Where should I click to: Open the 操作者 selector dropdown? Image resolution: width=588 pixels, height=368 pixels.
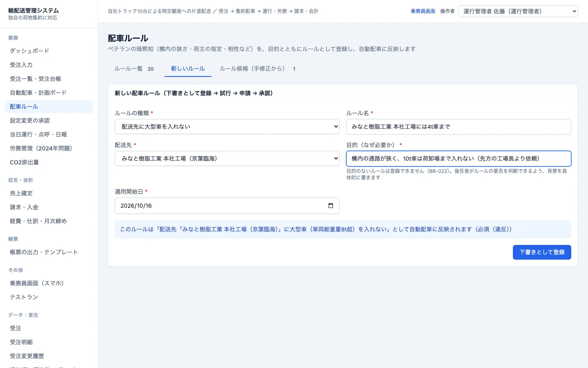point(518,11)
